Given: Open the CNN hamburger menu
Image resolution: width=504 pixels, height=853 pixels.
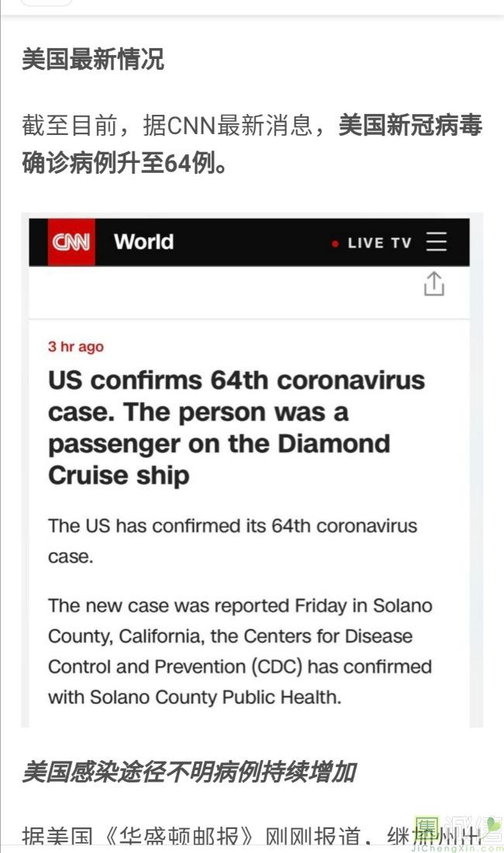Looking at the screenshot, I should pyautogui.click(x=437, y=243).
